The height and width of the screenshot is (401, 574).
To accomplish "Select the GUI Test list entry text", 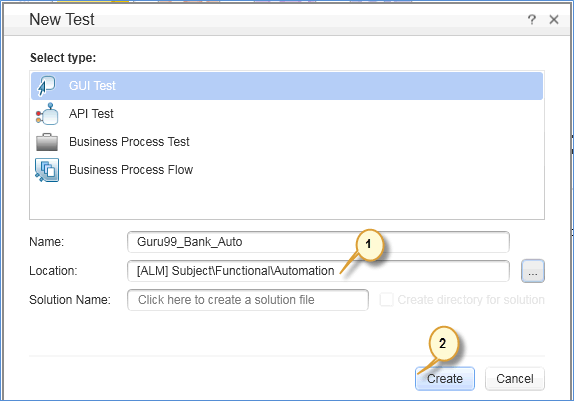I will pyautogui.click(x=92, y=86).
